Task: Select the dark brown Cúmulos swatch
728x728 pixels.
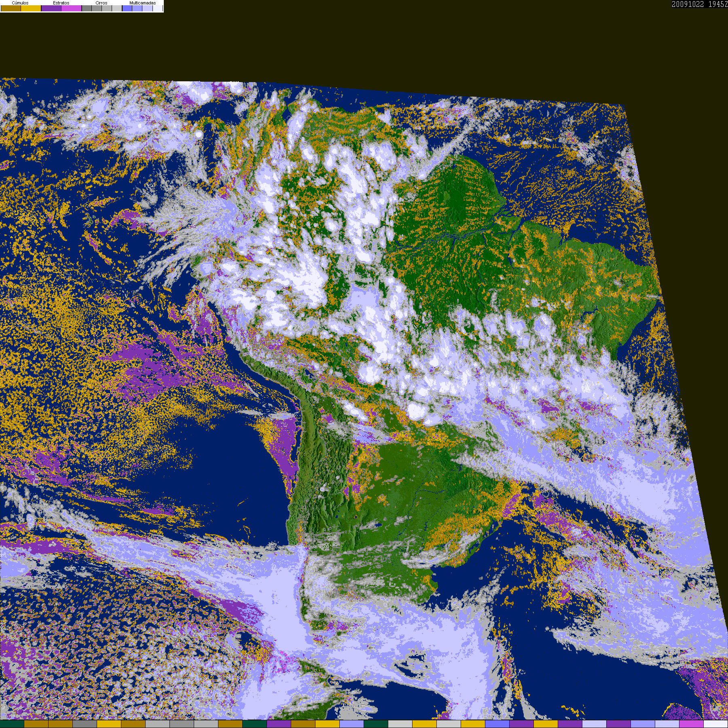Action: tap(11, 8)
